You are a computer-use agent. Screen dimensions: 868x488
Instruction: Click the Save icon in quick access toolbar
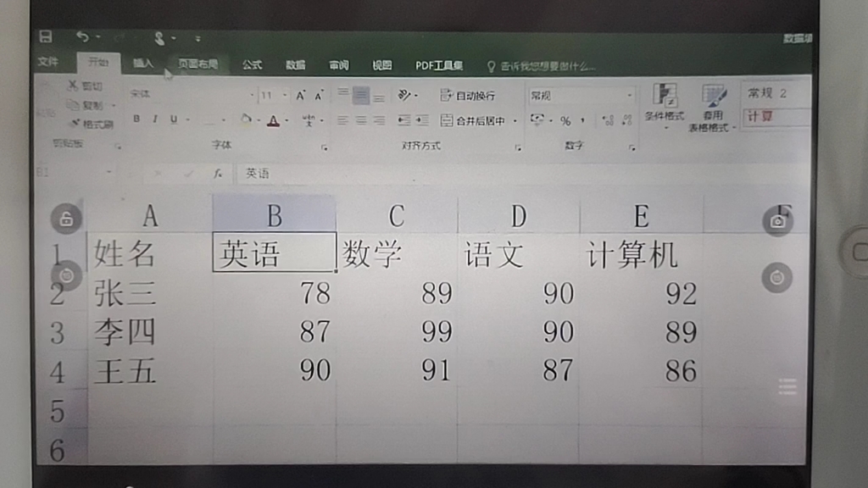(45, 36)
